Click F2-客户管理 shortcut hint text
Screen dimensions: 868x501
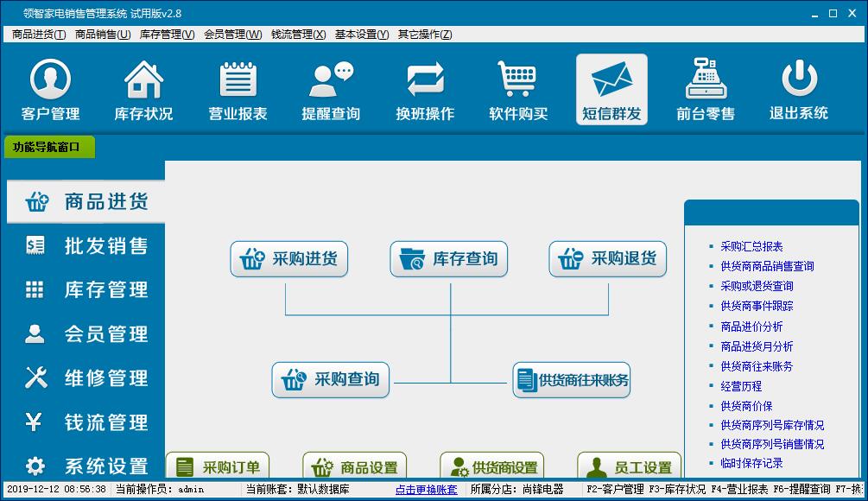point(615,490)
